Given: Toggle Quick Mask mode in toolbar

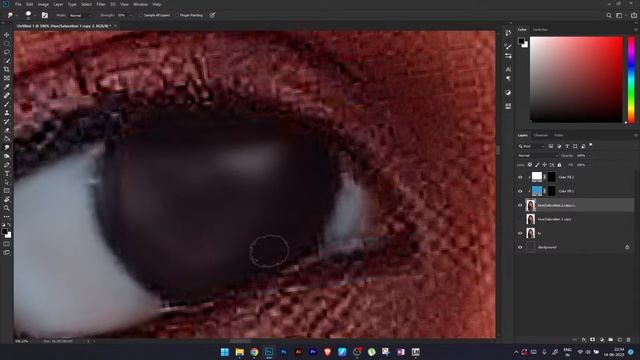Looking at the screenshot, I should [7, 244].
